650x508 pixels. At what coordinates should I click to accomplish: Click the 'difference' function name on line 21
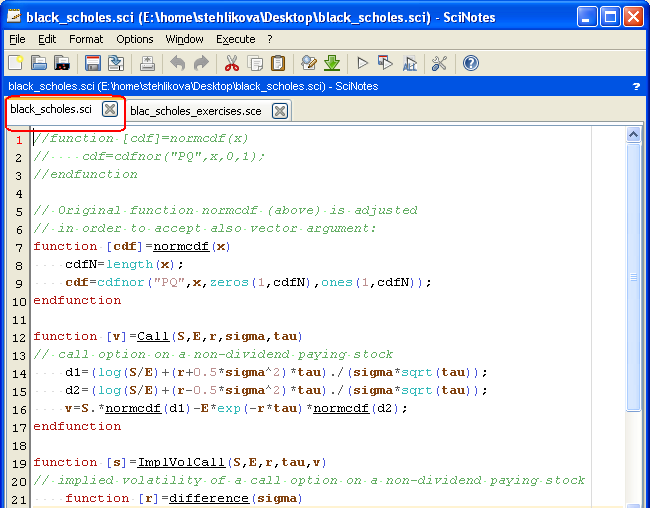tap(209, 498)
